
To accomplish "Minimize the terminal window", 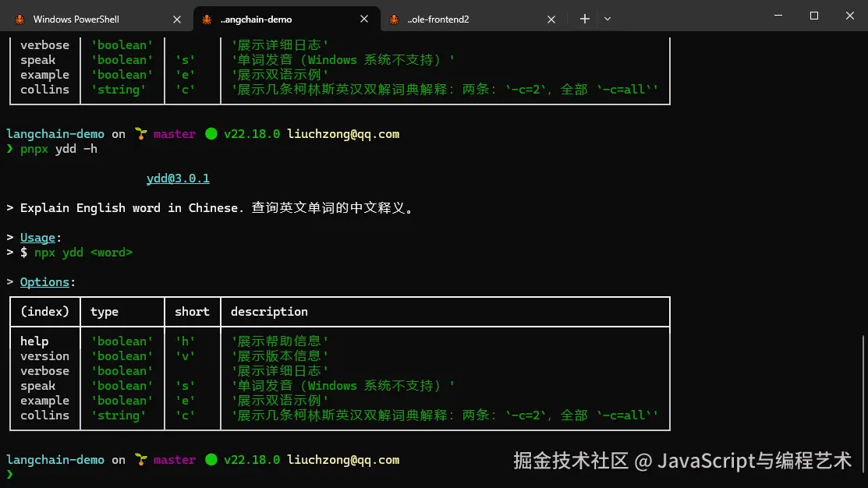I will (x=778, y=16).
